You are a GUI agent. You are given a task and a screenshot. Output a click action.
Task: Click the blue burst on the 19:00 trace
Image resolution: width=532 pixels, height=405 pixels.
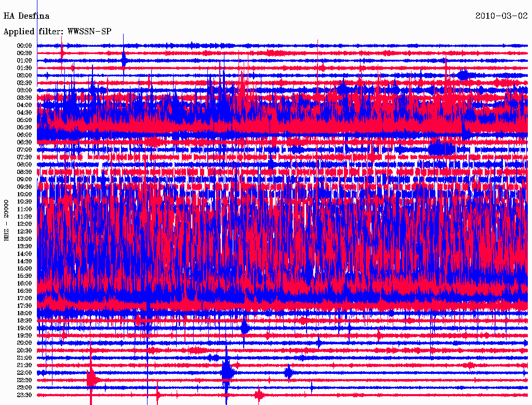click(x=245, y=328)
